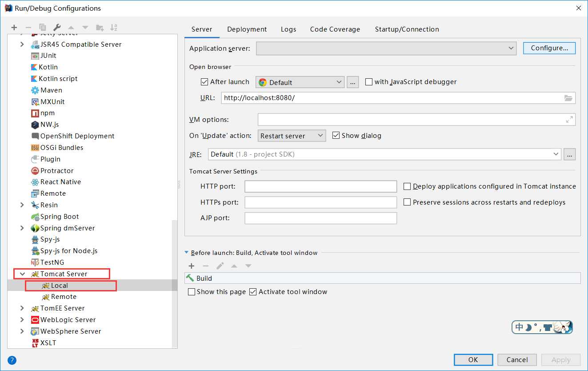
Task: Collapse the Before launch section triangle
Action: (187, 253)
